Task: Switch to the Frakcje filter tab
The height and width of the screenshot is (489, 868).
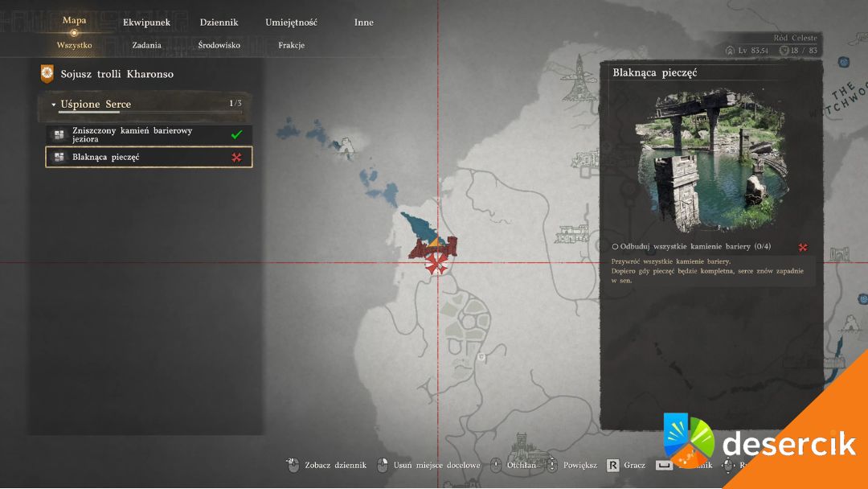Action: click(291, 46)
